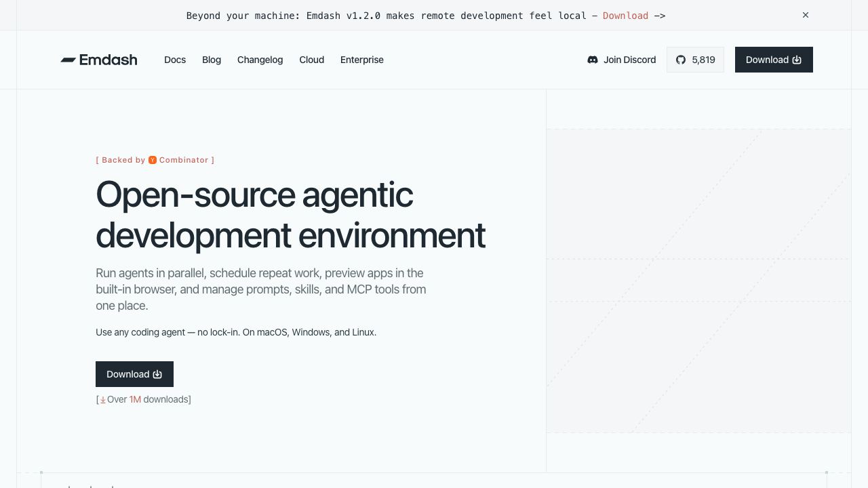Click the arrow at banner end
Screen dimensions: 868x488
click(660, 16)
